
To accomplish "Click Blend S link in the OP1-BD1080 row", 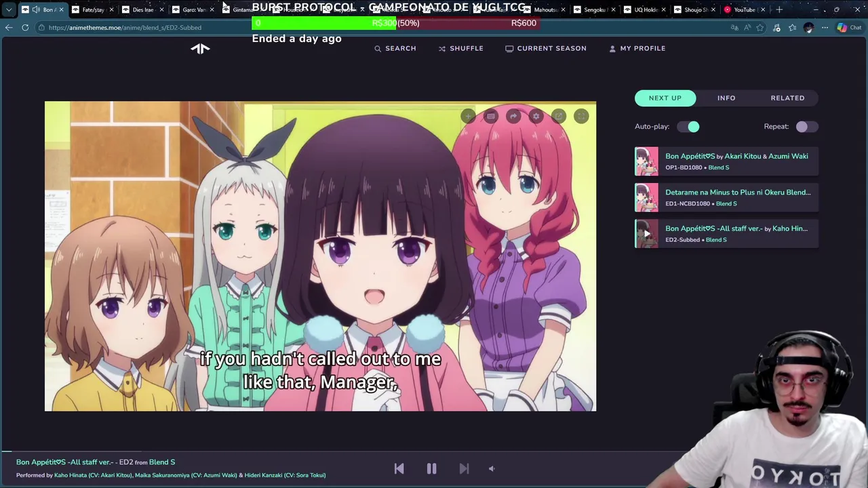I will (719, 167).
